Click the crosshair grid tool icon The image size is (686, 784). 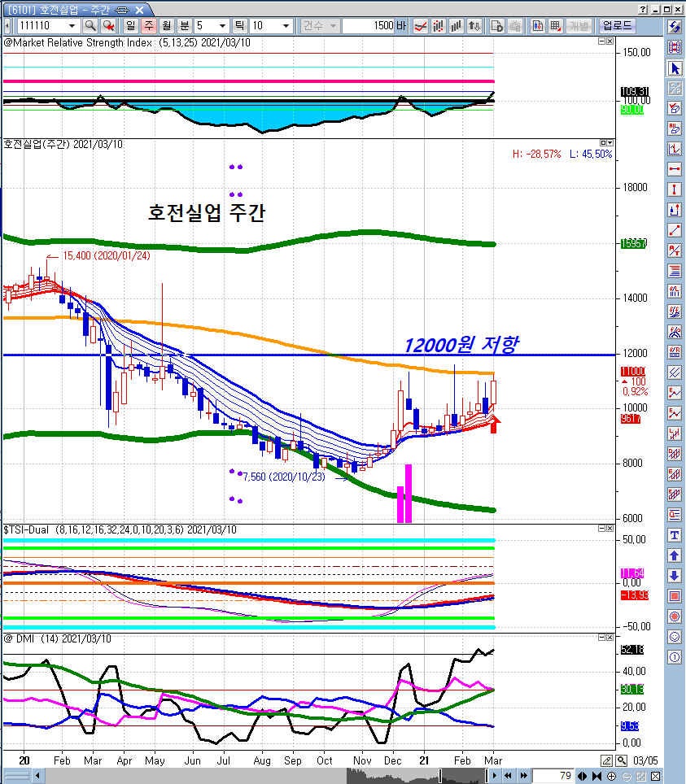coord(675,47)
